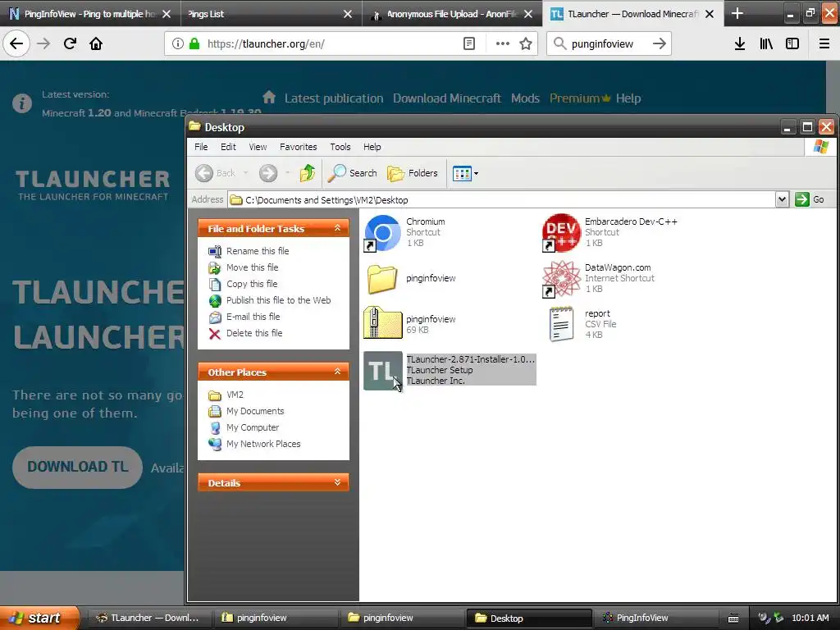Click Publish this file to the Web
Screen dimensions: 840x630
(278, 300)
